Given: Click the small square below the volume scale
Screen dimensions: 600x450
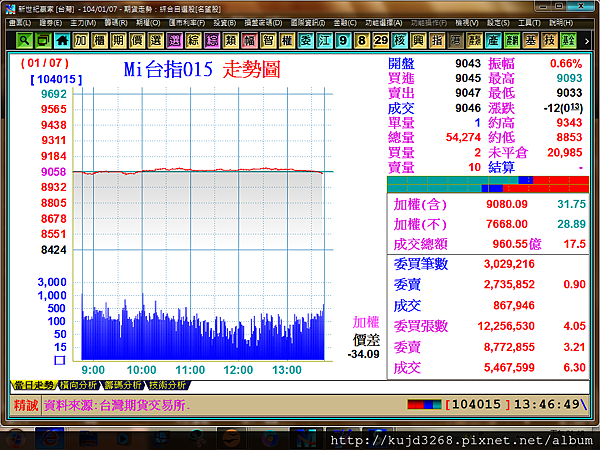Looking at the screenshot, I should (x=60, y=360).
